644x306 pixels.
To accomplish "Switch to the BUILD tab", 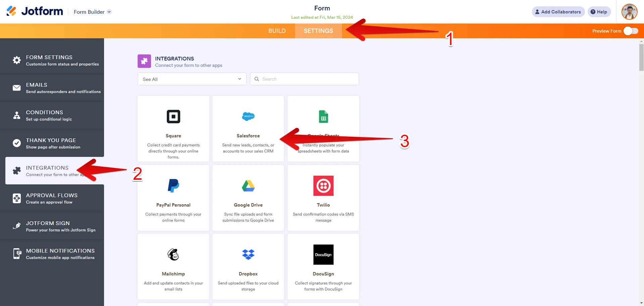I will pos(277,31).
